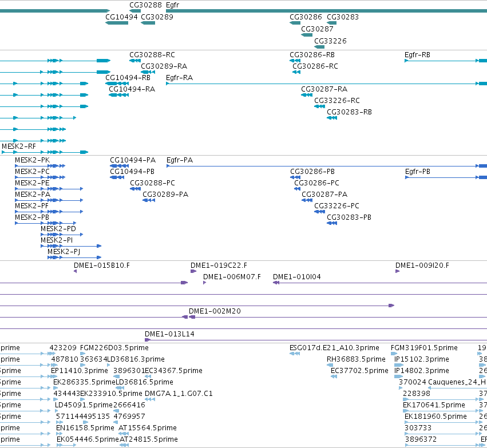This screenshot has height=448, width=487.
Task: Open protein MESK2-PF
Action: [x=31, y=206]
